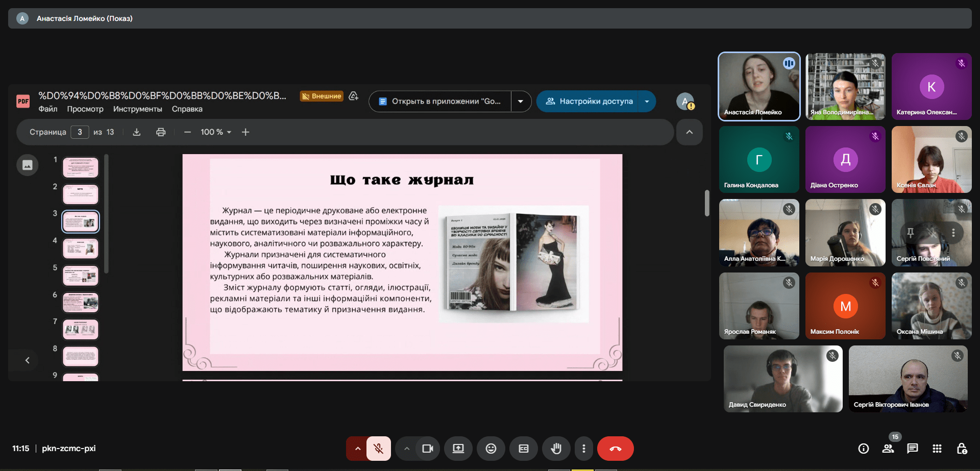Select page 5 thumbnail in sidebar
The image size is (980, 471).
tap(81, 276)
